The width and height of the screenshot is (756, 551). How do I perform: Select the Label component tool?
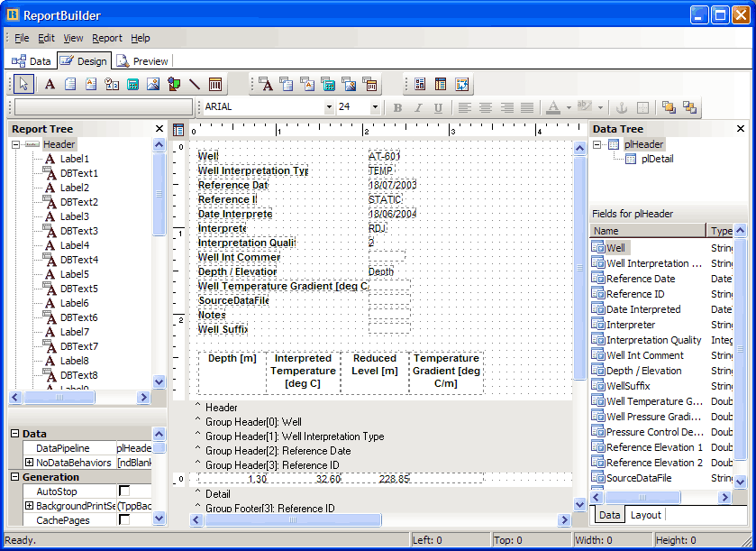50,84
